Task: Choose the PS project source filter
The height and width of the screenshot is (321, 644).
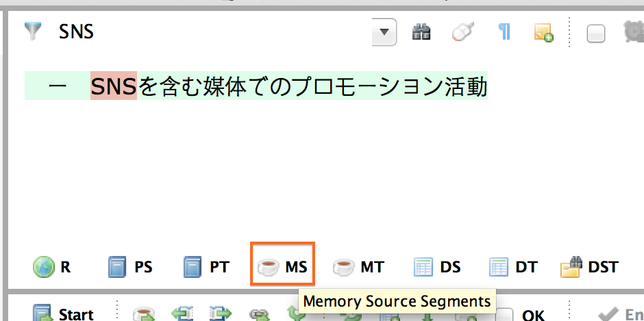Action: point(130,267)
